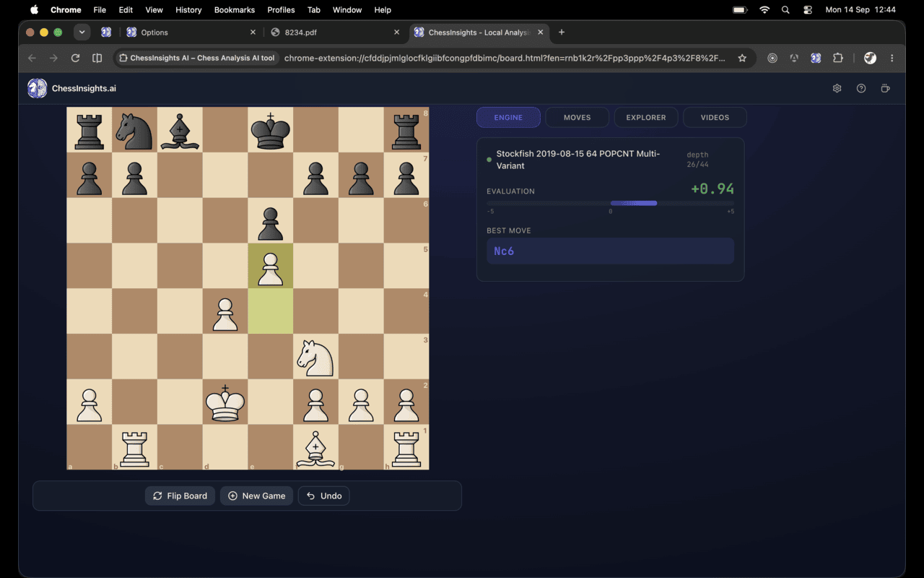Focus the Chrome address bar URL
This screenshot has height=578, width=924.
coord(504,58)
